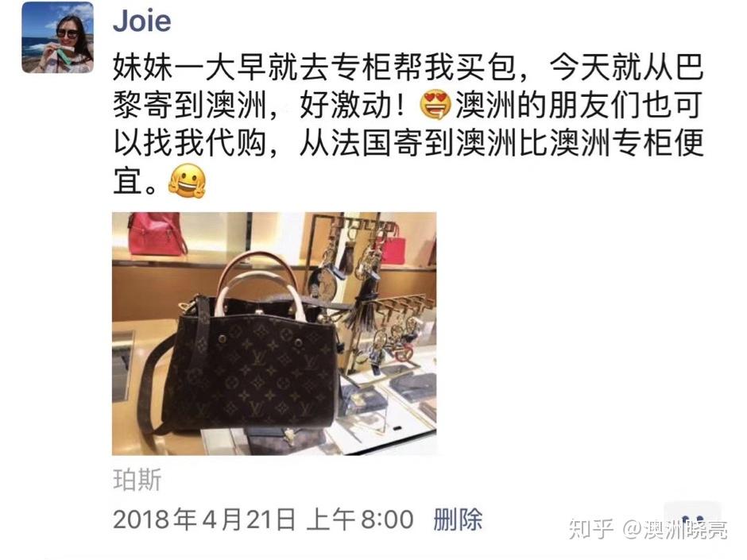747x560 pixels.
Task: Click 删除 to delete the post
Action: point(458,519)
